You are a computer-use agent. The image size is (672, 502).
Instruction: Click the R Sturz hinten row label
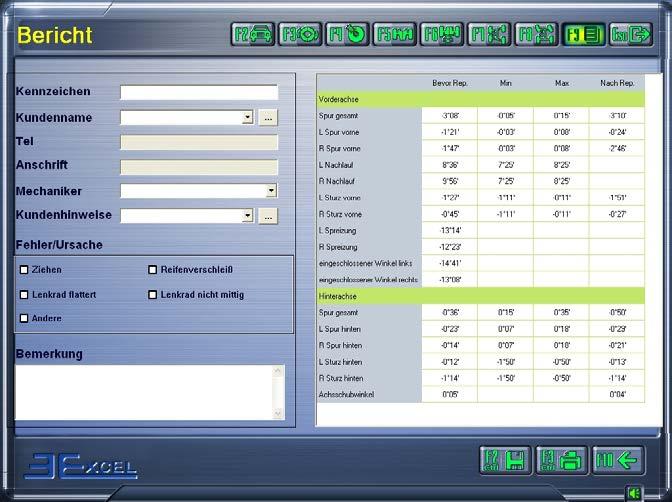click(341, 378)
